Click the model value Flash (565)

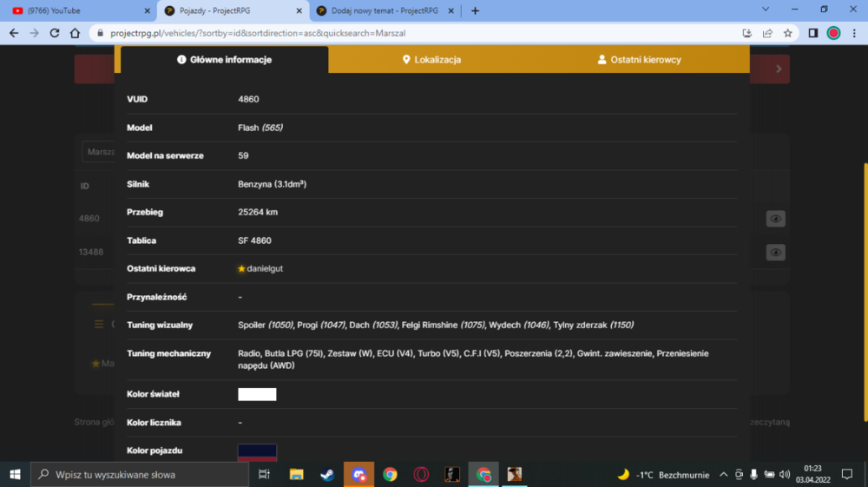[260, 128]
